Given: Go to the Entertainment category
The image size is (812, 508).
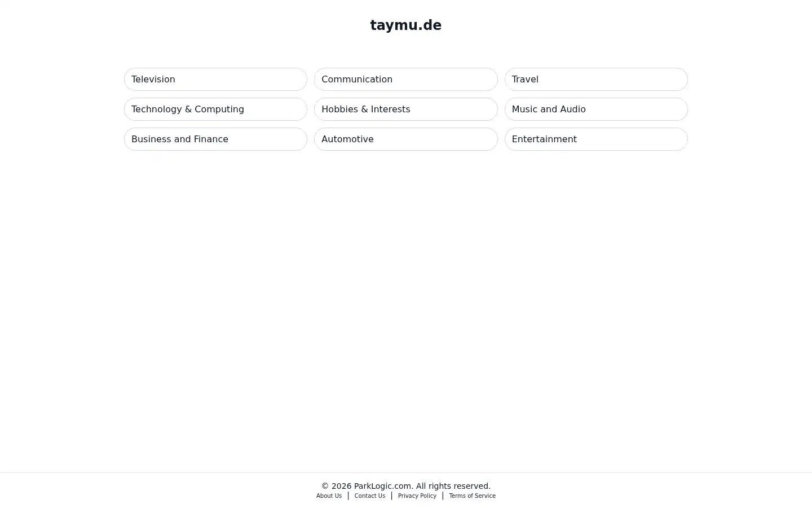Looking at the screenshot, I should tap(596, 139).
